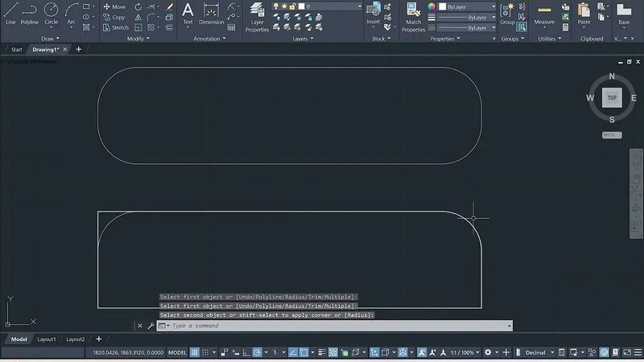The image size is (644, 362).
Task: Insert a Table from Annotation panel
Action: click(x=232, y=27)
